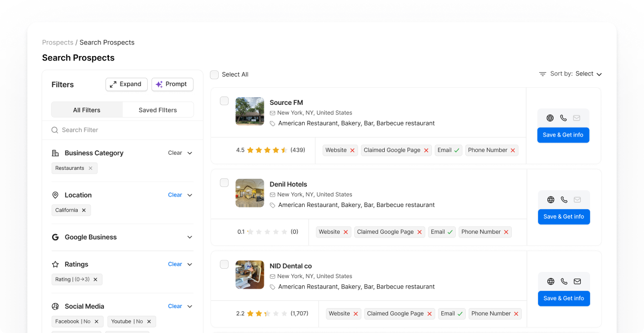Click the search magnifier icon in filters
The width and height of the screenshot is (644, 333).
click(x=54, y=130)
